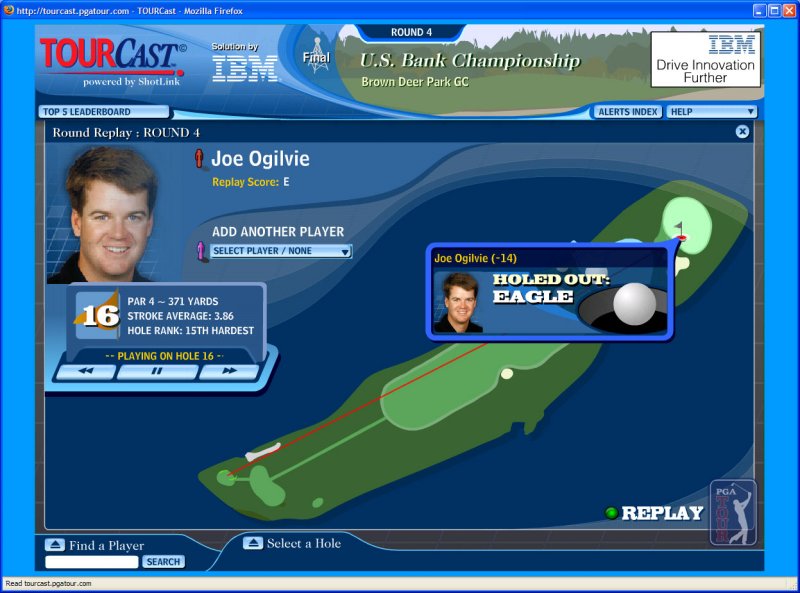Click the red Joe Ogilvie player marker icon

199,158
